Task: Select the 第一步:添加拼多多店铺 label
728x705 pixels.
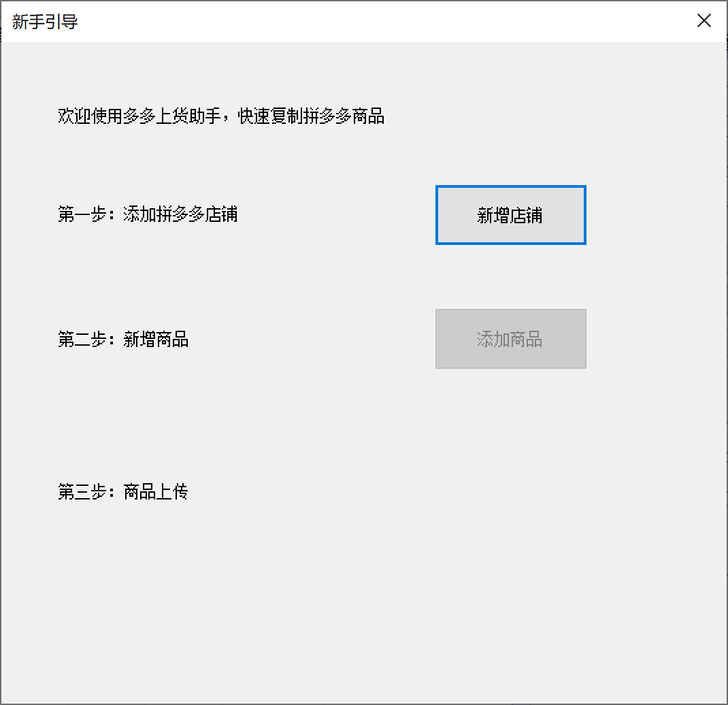Action: (x=148, y=214)
